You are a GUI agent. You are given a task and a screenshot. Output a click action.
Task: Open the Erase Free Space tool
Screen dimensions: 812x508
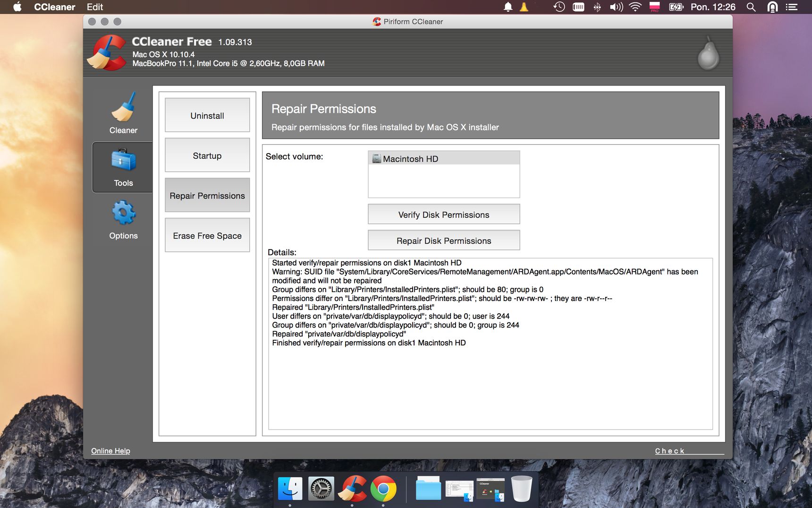coord(207,235)
